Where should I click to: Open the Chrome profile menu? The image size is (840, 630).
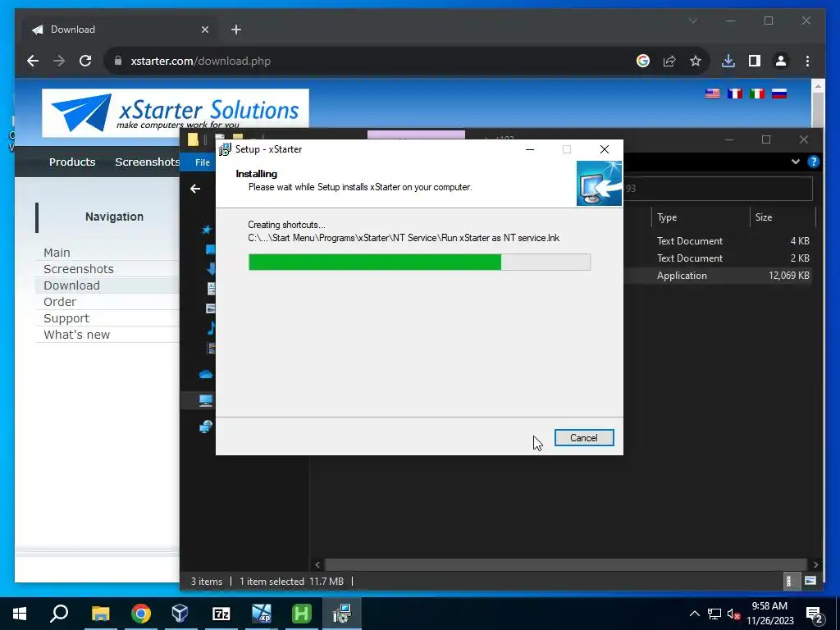point(781,61)
